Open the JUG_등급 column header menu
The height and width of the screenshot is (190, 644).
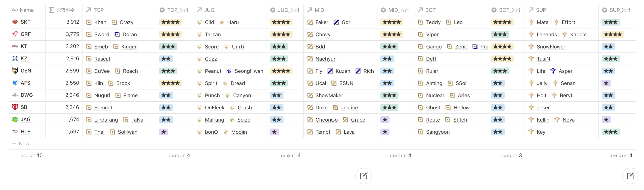coord(285,10)
